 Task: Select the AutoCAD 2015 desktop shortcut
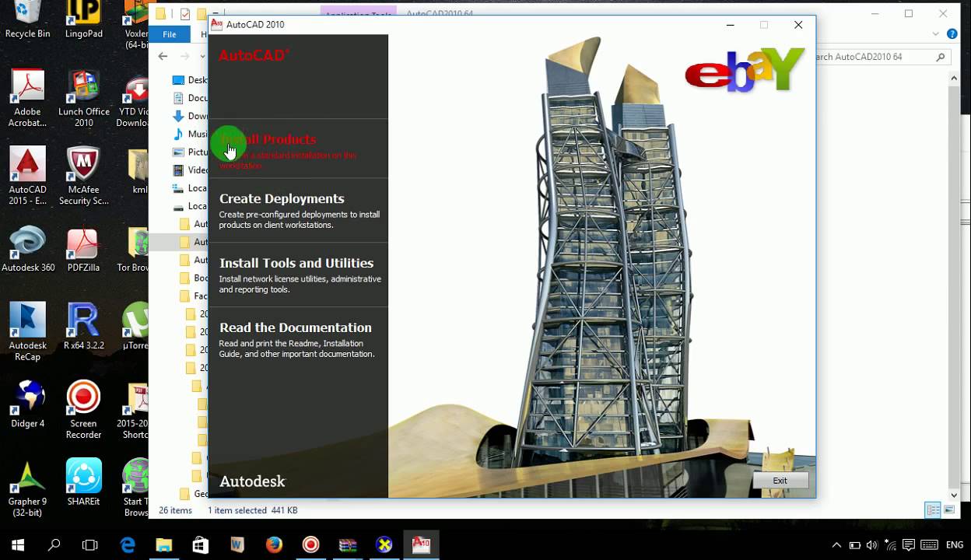(x=27, y=176)
